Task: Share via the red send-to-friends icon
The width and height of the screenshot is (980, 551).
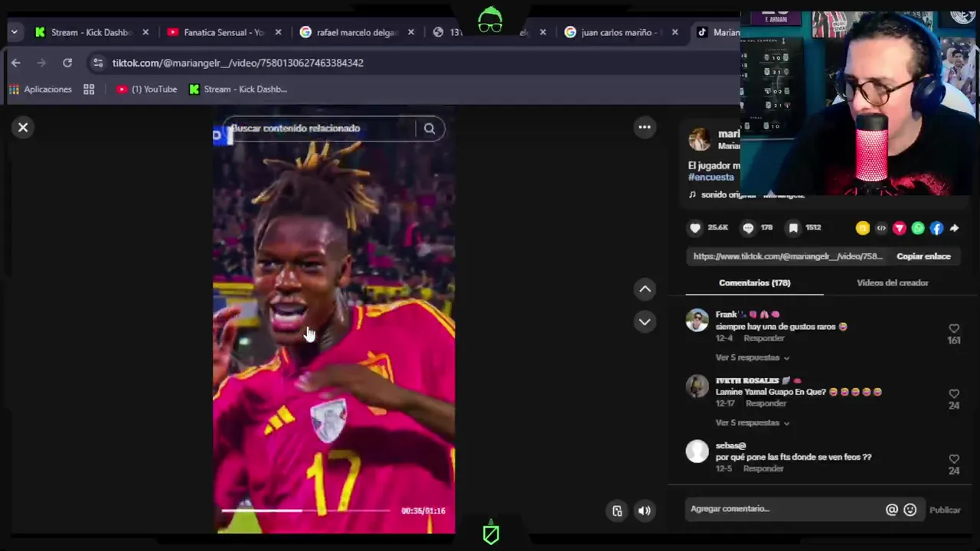Action: [x=900, y=228]
